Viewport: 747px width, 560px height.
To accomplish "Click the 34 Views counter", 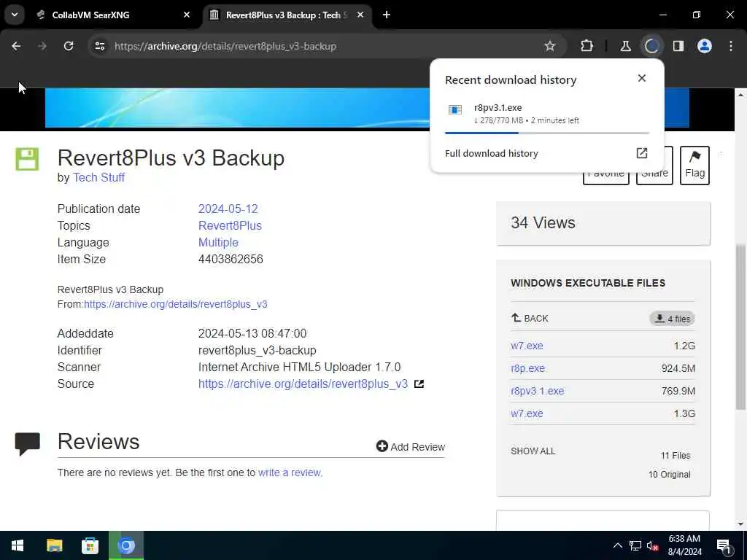I will 543,223.
